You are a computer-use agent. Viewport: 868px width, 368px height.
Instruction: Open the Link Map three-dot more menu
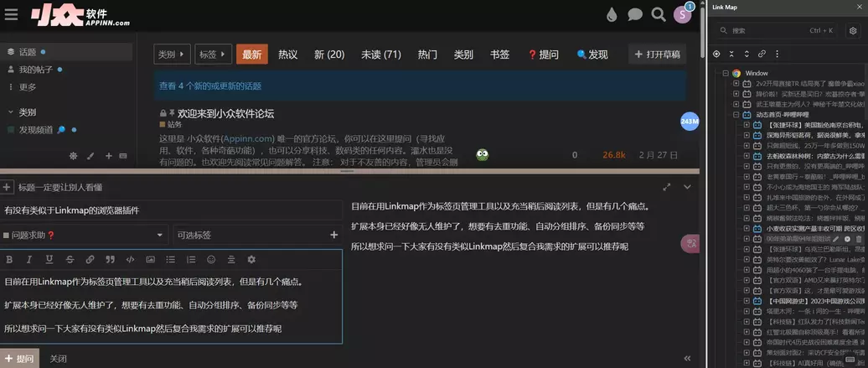(778, 54)
